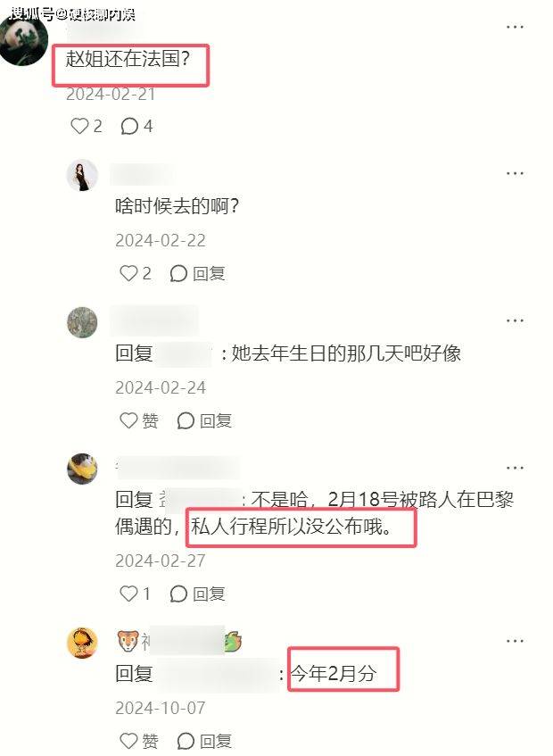
Task: Tap 赞 heart under the 2024-10-07 comment
Action: coord(139,741)
